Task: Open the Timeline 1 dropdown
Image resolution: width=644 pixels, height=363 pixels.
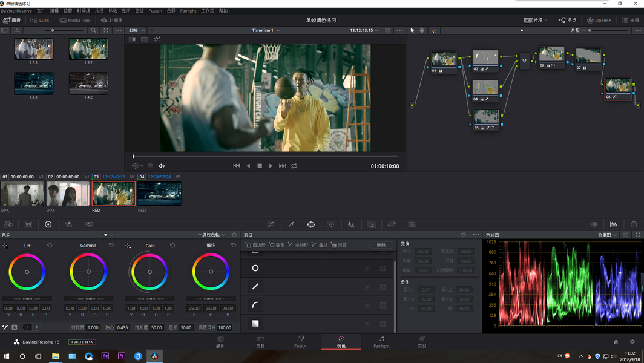Action: (266, 30)
